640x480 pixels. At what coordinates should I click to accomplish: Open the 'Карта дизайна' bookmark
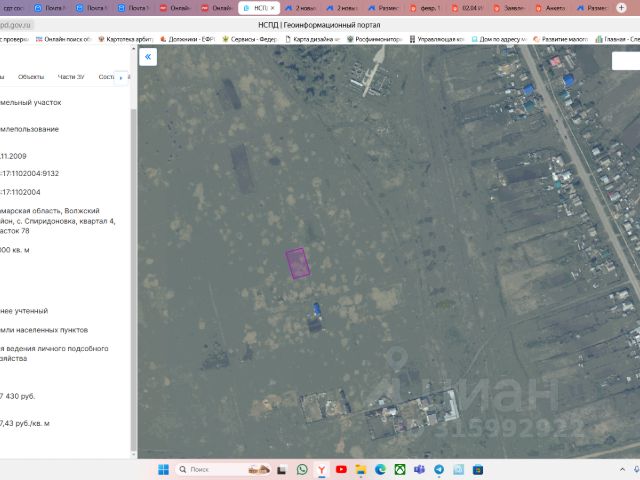[312, 39]
